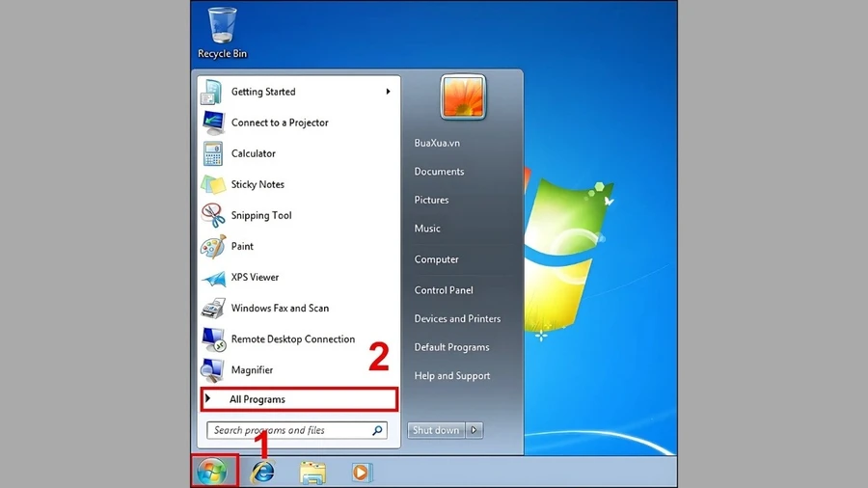Open XPS Viewer paper plane icon
This screenshot has height=488, width=868.
coord(213,278)
